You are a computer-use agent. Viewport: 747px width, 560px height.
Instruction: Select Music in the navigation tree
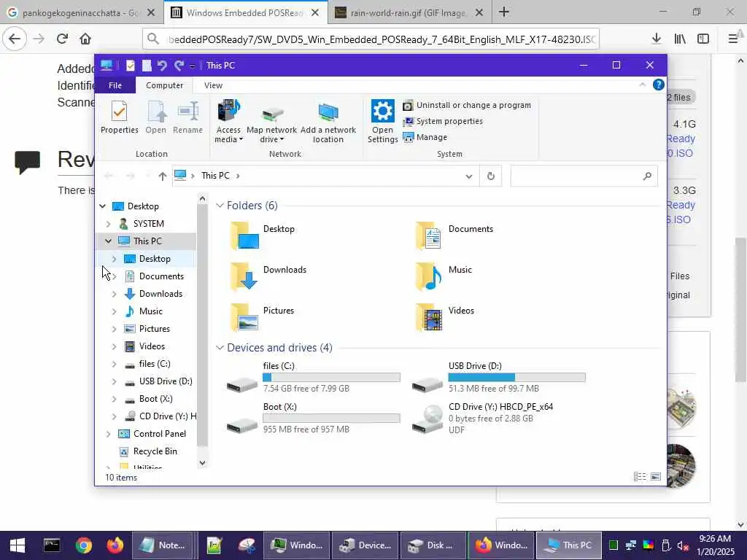150,311
